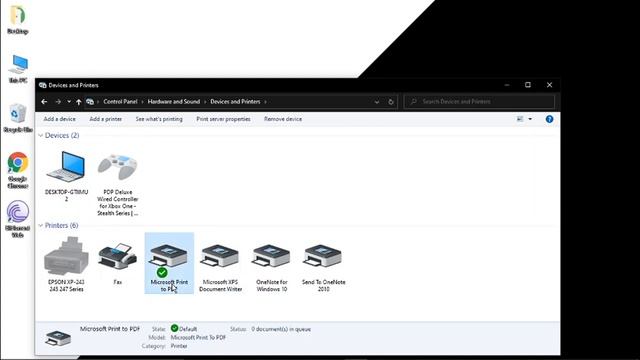Open This PC desktop icon
The width and height of the screenshot is (640, 360).
18,69
